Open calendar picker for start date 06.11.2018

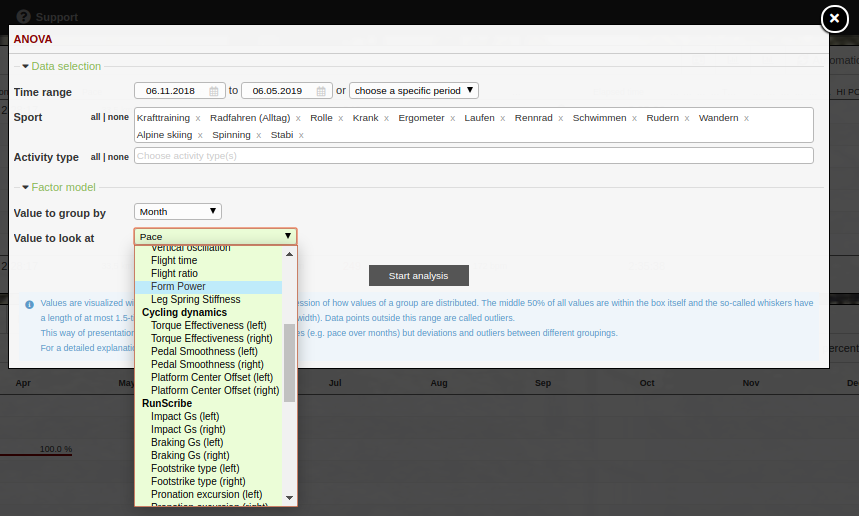pyautogui.click(x=214, y=91)
